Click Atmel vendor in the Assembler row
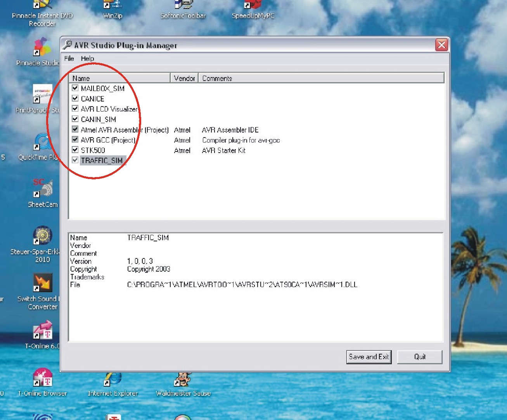Screen dimensions: 507x420 [182, 130]
